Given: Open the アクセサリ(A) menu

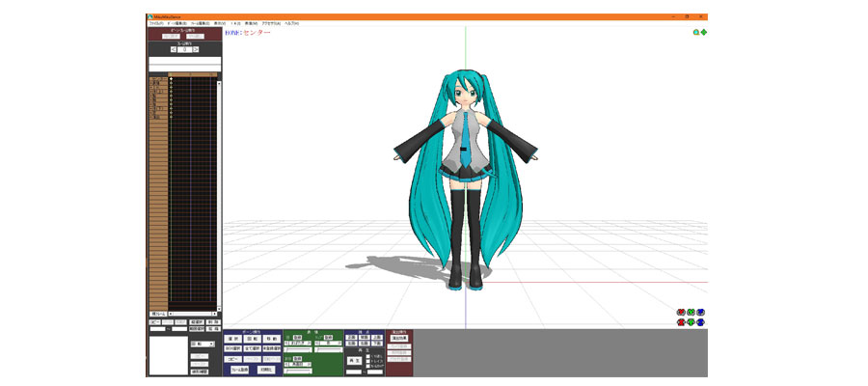Looking at the screenshot, I should click(271, 23).
